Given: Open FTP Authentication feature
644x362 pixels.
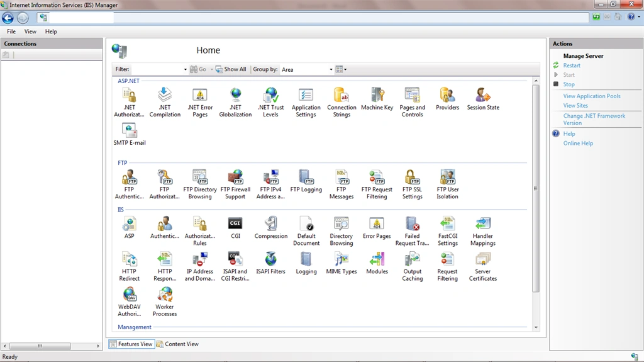Looking at the screenshot, I should 129,184.
